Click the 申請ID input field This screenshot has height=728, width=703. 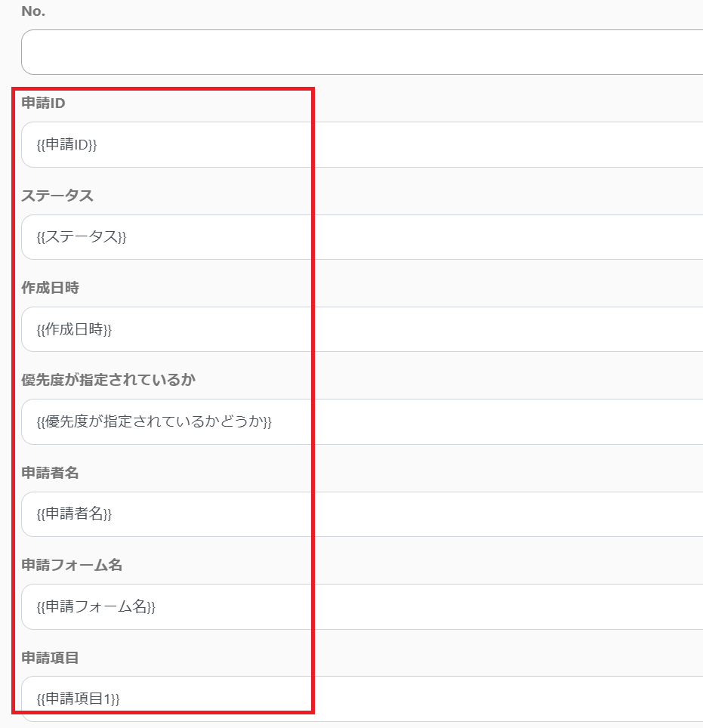(x=362, y=144)
